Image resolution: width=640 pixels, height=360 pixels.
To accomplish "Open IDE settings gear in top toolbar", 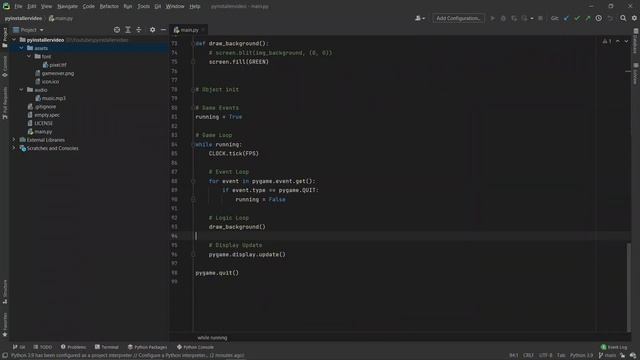I will [634, 18].
